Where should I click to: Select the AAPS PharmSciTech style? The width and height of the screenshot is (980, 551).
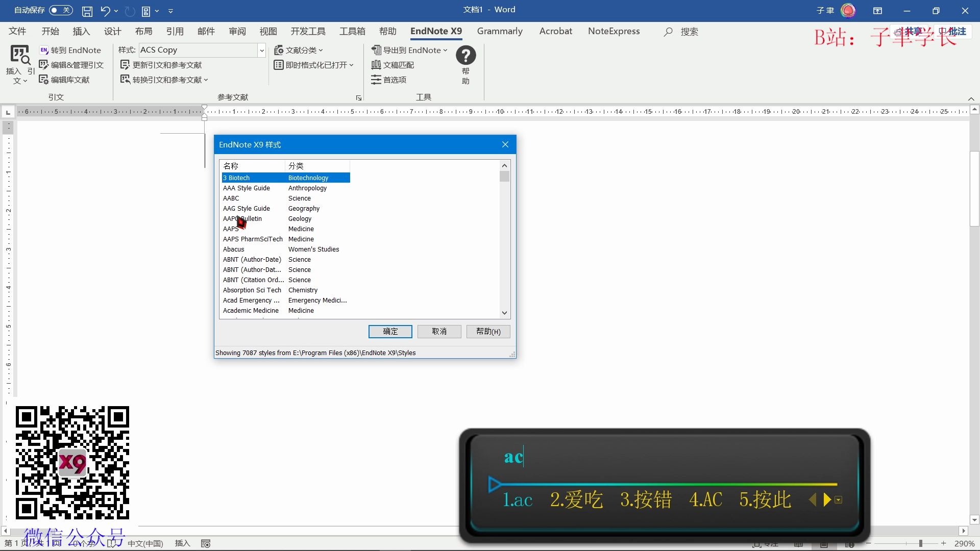pos(286,239)
